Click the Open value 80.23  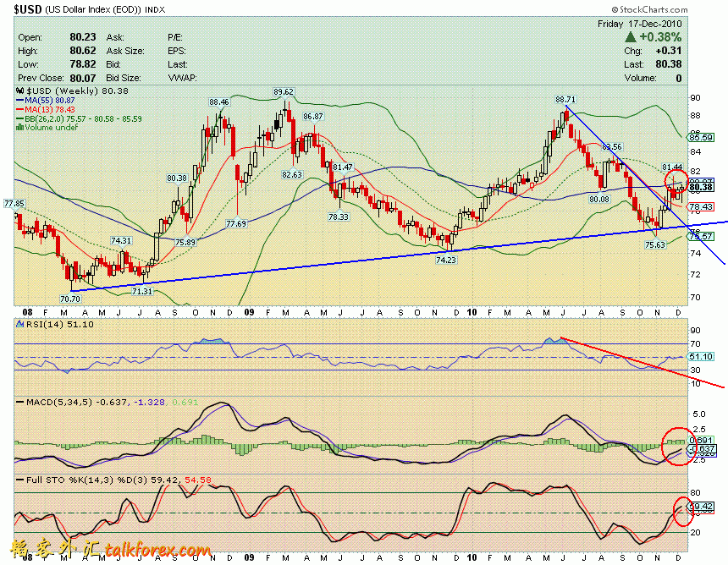tap(83, 37)
